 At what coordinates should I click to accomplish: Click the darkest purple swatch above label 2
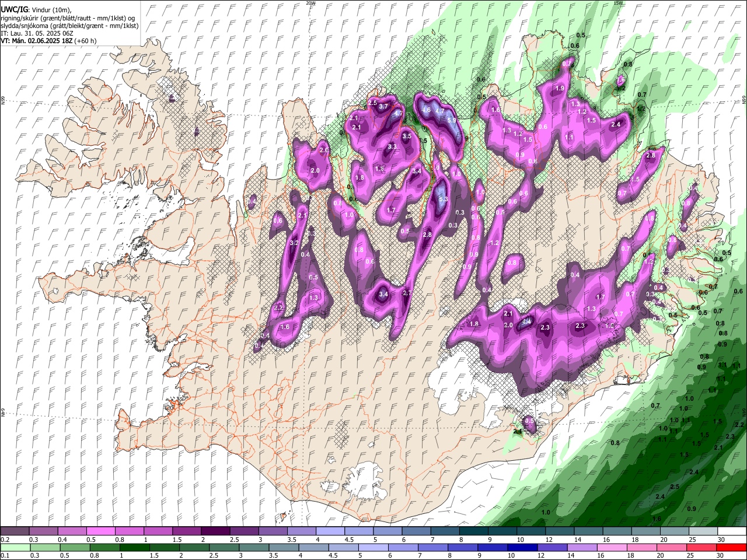[x=215, y=531]
